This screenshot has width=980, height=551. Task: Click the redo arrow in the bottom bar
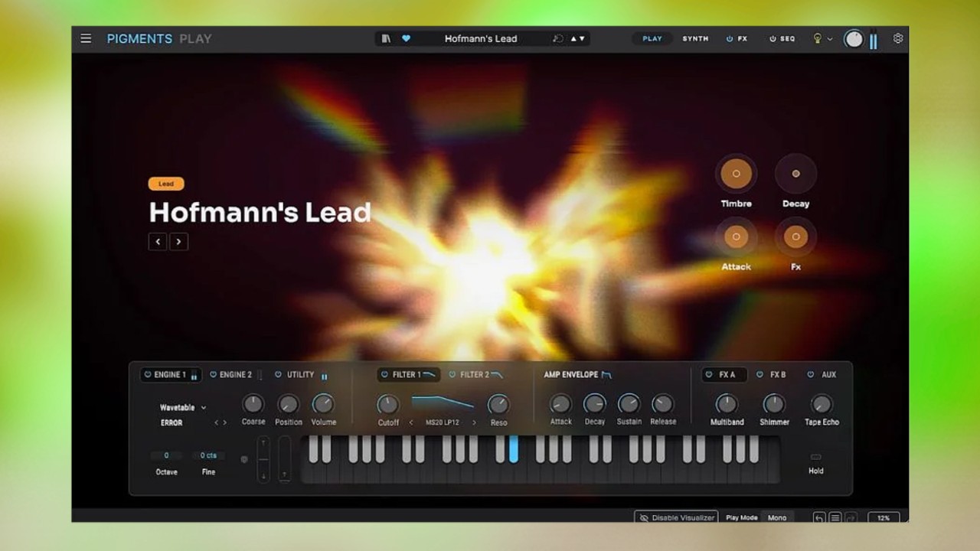click(x=851, y=518)
